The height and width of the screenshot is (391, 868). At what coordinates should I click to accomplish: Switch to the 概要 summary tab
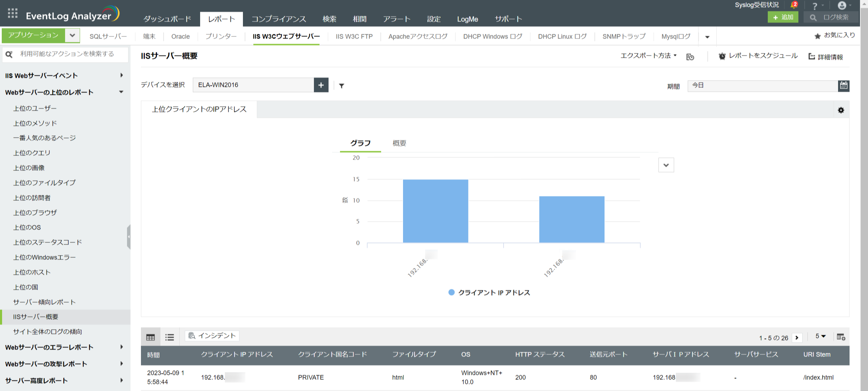click(x=399, y=143)
